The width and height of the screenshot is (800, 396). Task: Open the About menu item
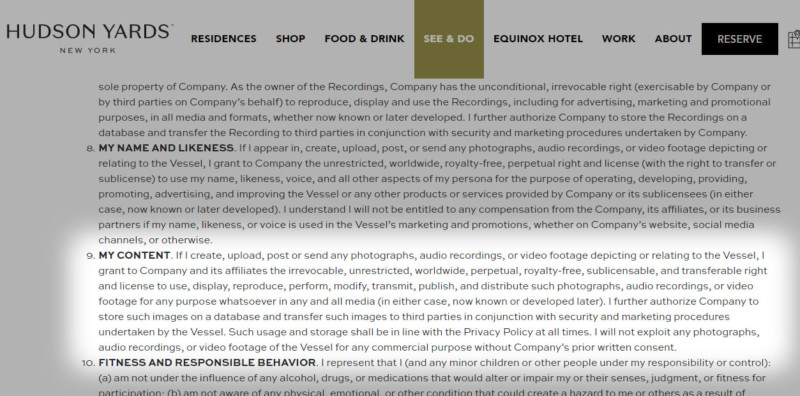(x=673, y=39)
